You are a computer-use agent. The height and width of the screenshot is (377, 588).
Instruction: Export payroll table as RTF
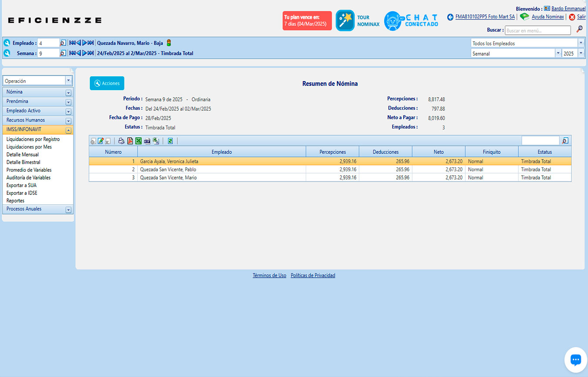[147, 141]
